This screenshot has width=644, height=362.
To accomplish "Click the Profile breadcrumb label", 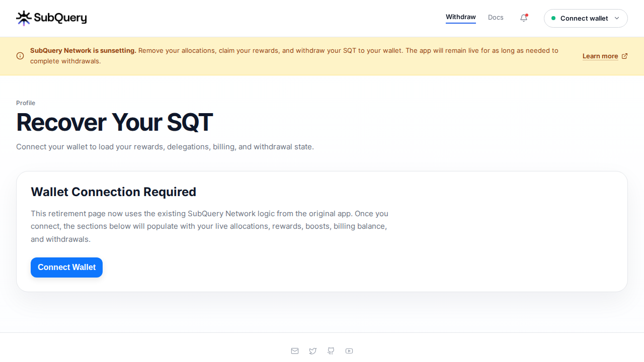I will coord(26,103).
